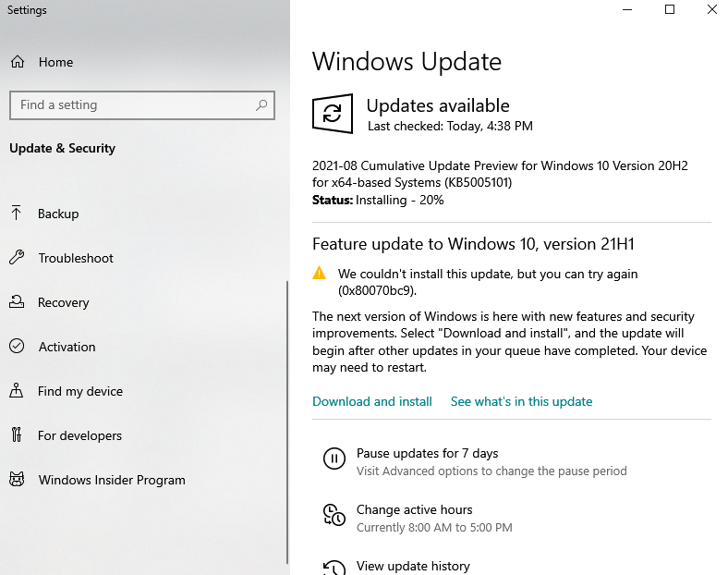Image resolution: width=728 pixels, height=575 pixels.
Task: Click the Recovery icon in sidebar
Action: (17, 302)
